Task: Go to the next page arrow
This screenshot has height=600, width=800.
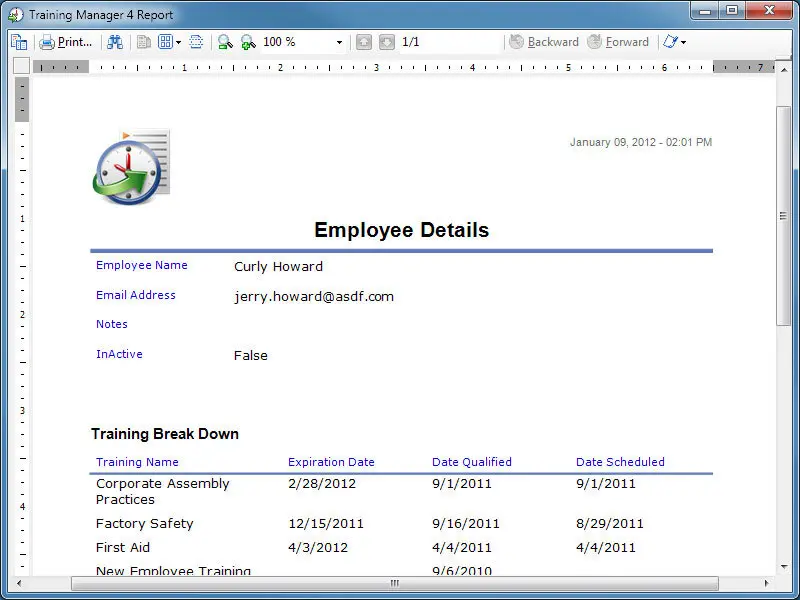Action: [x=386, y=42]
